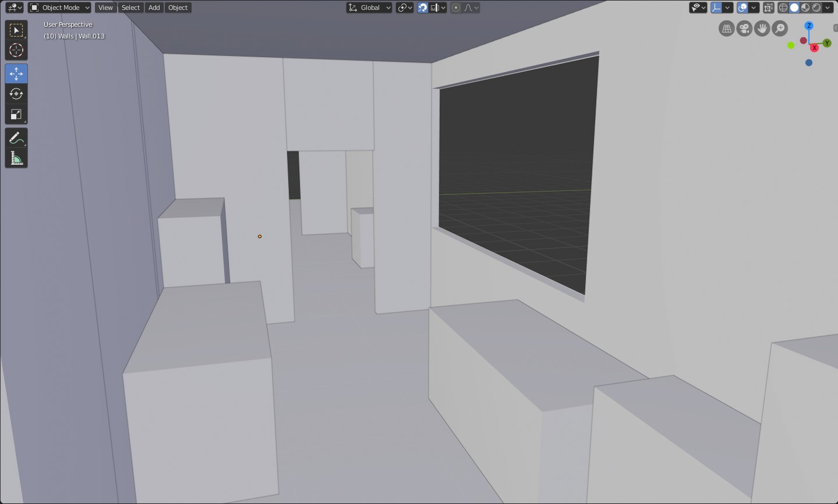
Task: Choose the Rotate tool
Action: (16, 94)
